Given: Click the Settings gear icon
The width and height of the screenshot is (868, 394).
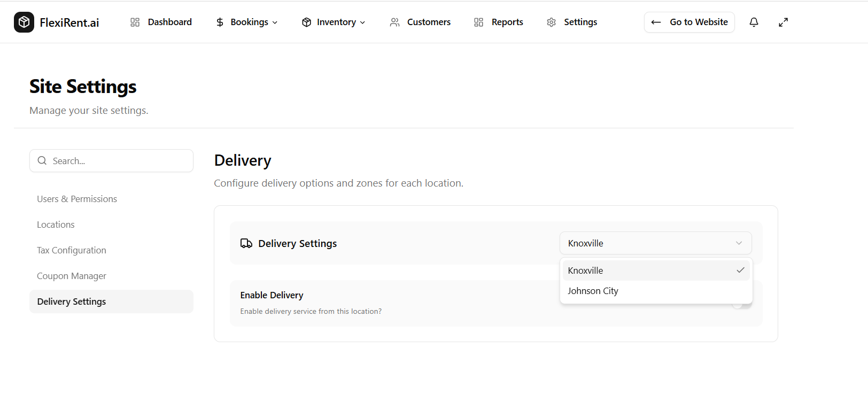Looking at the screenshot, I should 552,22.
